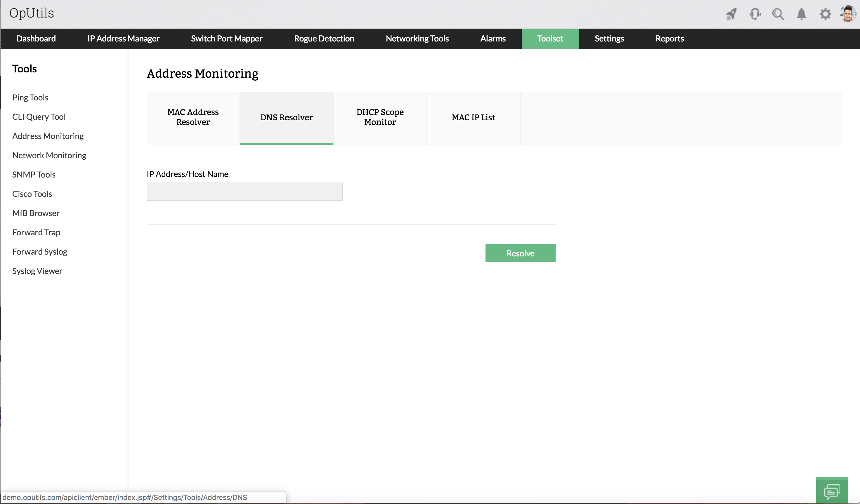Select the DHCP Scope Monitor tab

pyautogui.click(x=380, y=117)
